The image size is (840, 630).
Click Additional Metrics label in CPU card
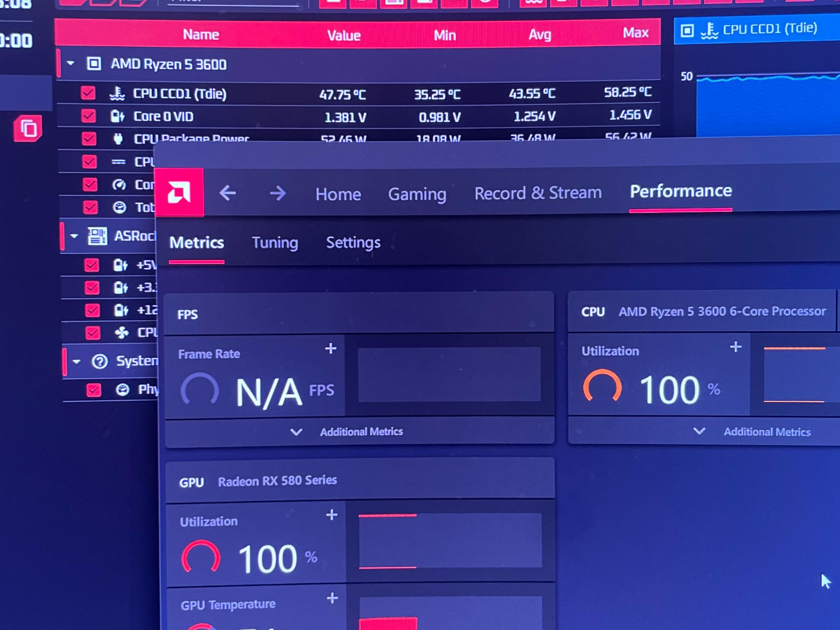[x=767, y=431]
